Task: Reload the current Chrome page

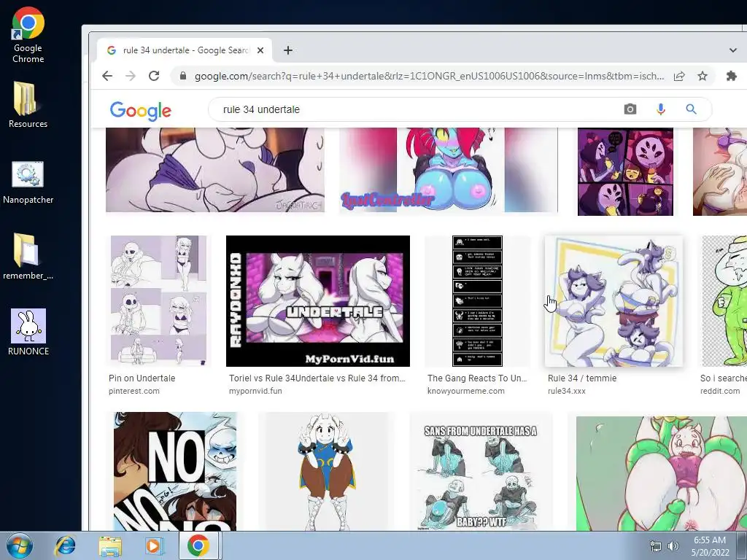Action: [x=154, y=76]
